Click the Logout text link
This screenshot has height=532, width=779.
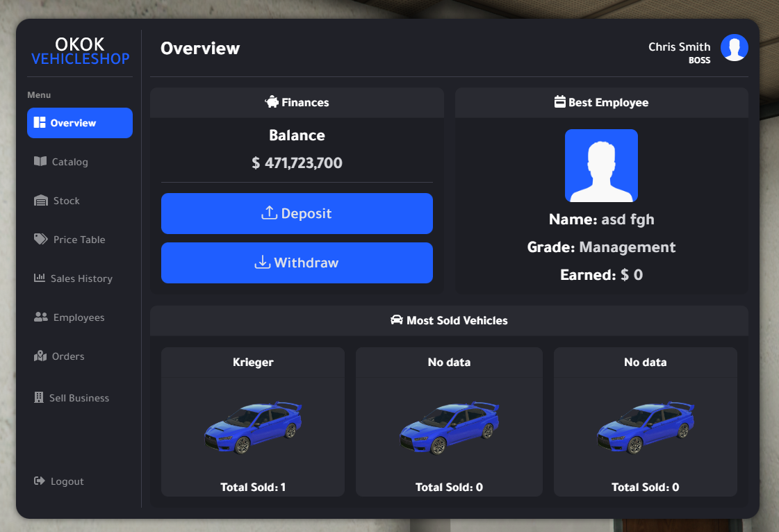pos(67,481)
